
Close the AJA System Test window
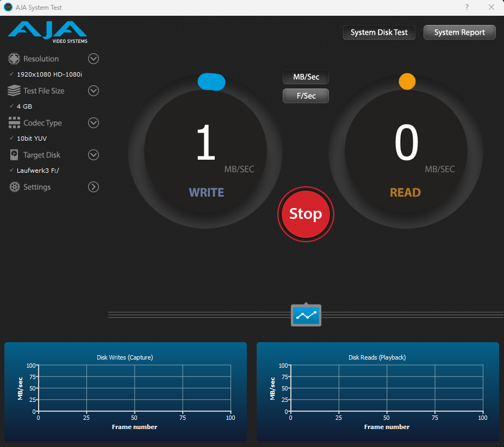tap(491, 7)
